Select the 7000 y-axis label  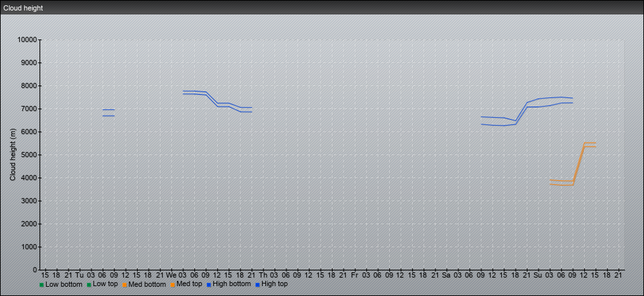pos(29,109)
